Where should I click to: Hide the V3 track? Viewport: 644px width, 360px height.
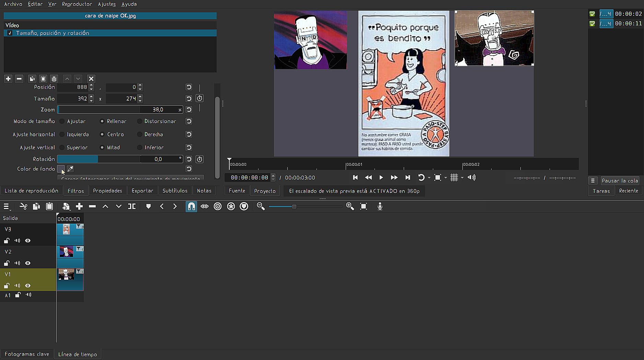pyautogui.click(x=28, y=241)
